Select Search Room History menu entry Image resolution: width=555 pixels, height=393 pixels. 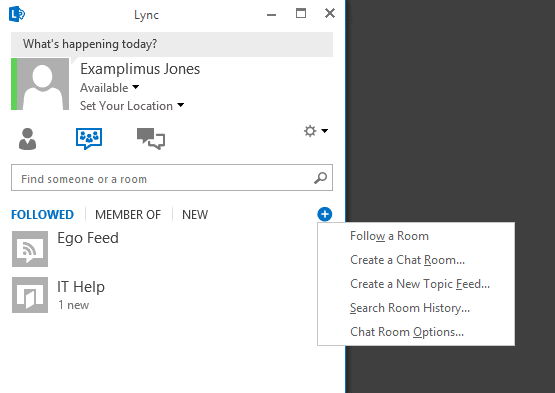pos(416,308)
